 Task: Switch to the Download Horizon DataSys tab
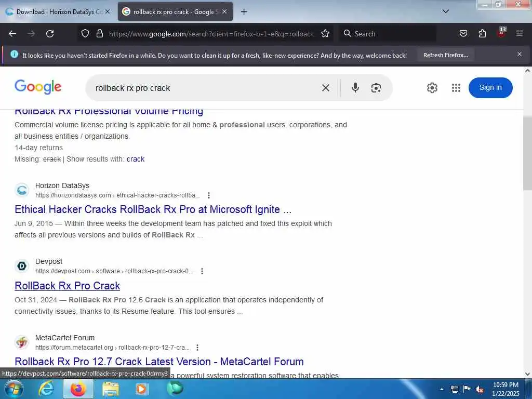coord(58,12)
